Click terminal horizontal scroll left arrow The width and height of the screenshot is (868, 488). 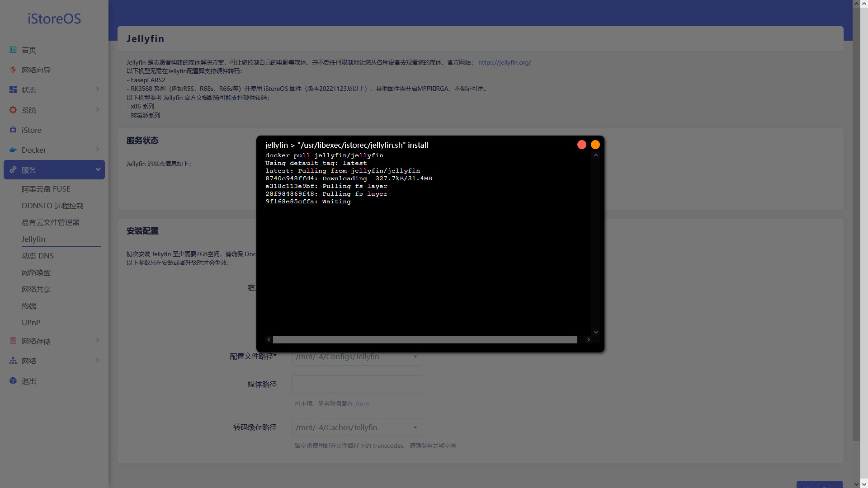pos(269,339)
